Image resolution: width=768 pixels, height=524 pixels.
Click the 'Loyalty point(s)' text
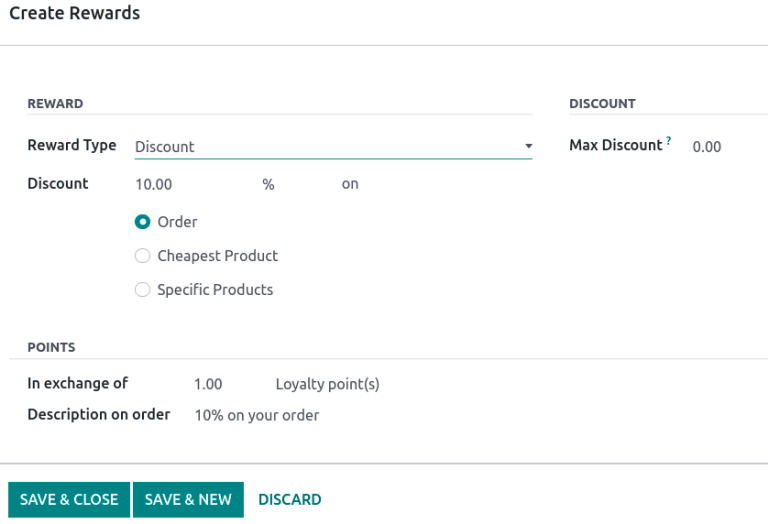[x=327, y=384]
